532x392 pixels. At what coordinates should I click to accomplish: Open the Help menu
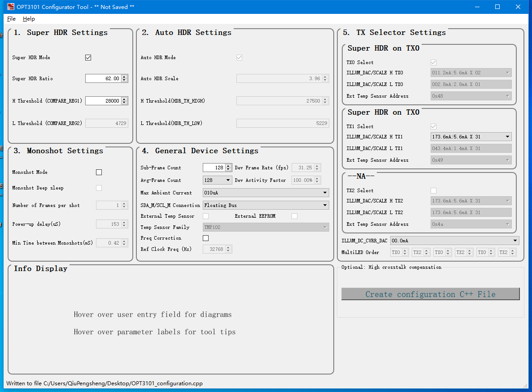tap(29, 19)
